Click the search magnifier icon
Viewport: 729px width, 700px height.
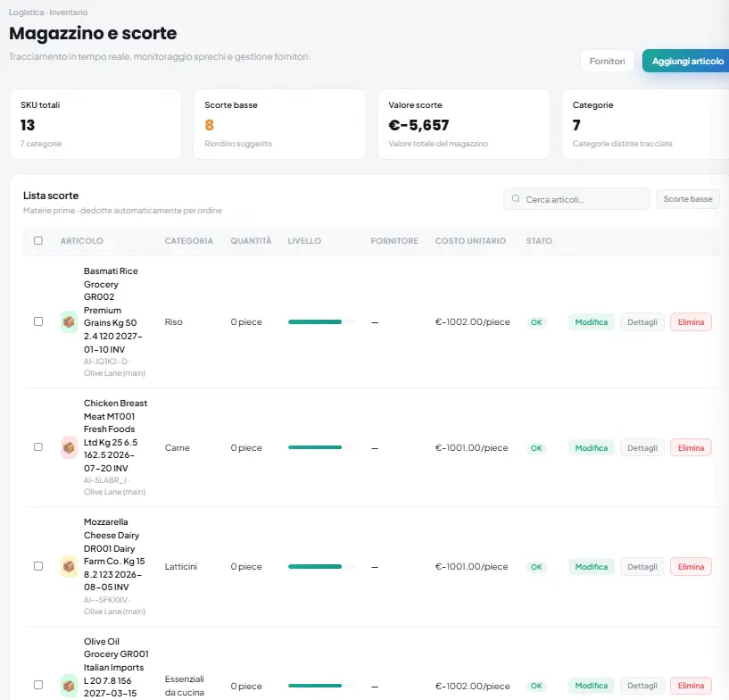point(516,199)
